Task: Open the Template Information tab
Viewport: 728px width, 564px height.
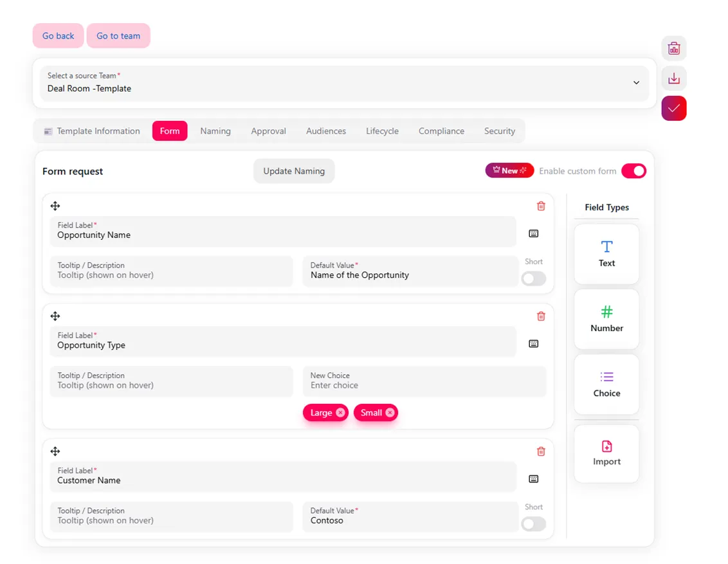Action: (x=92, y=131)
